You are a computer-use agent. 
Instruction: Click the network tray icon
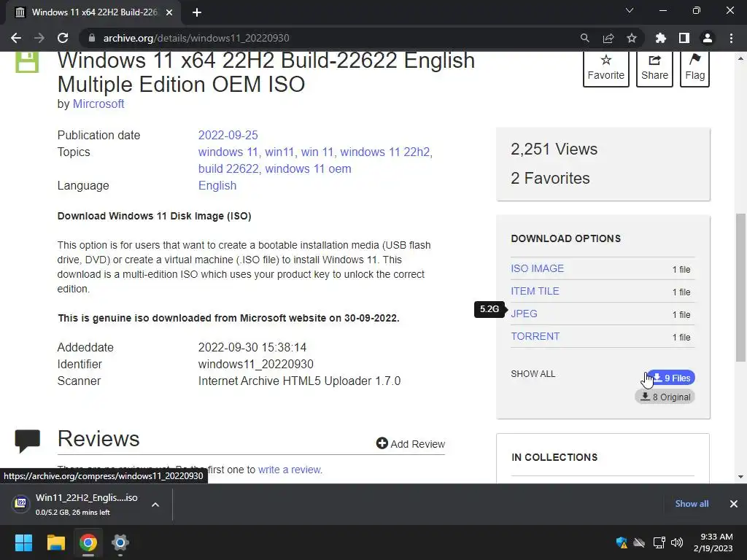(x=659, y=542)
